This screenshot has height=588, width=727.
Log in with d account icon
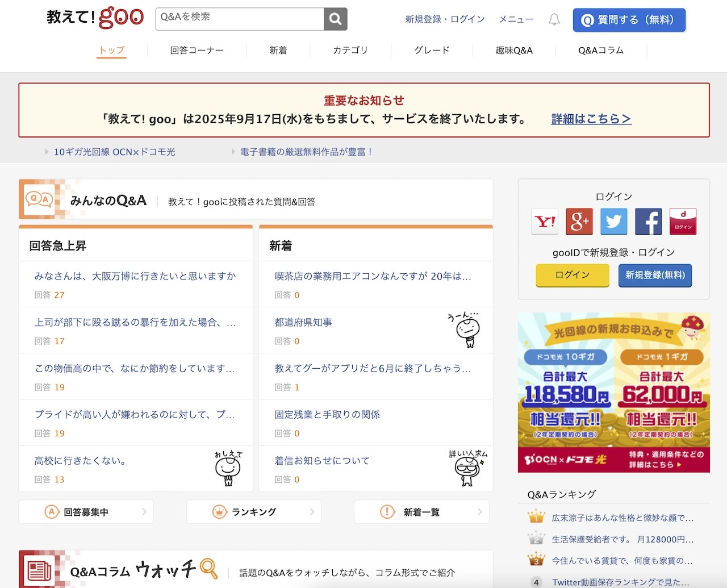(x=683, y=222)
